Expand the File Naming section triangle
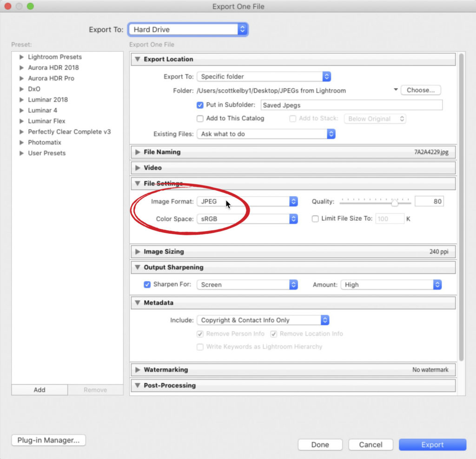This screenshot has height=459, width=476. tap(138, 152)
